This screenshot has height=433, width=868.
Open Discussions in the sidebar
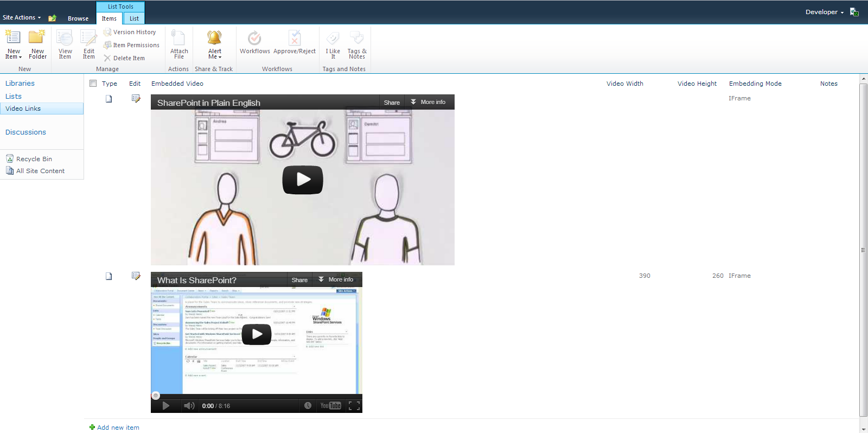[25, 132]
